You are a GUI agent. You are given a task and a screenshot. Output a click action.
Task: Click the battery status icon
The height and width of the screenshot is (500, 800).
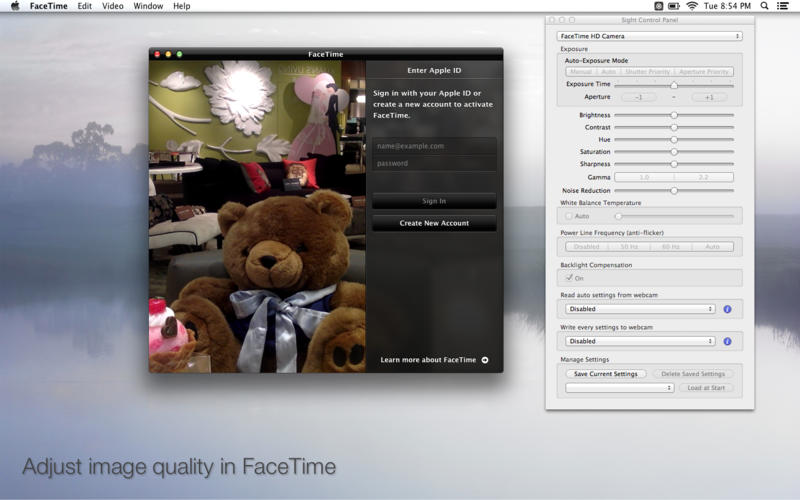point(674,6)
